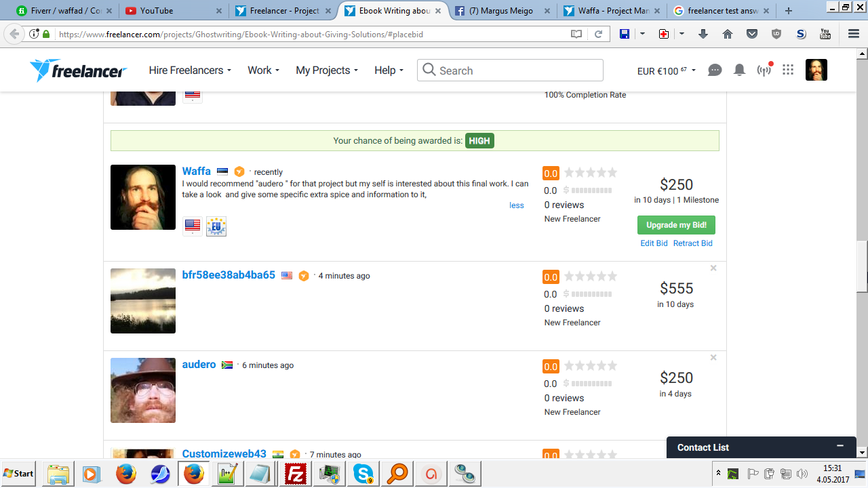The width and height of the screenshot is (868, 488).
Task: Switch to the Waffa - Project Man tab
Action: pos(612,11)
